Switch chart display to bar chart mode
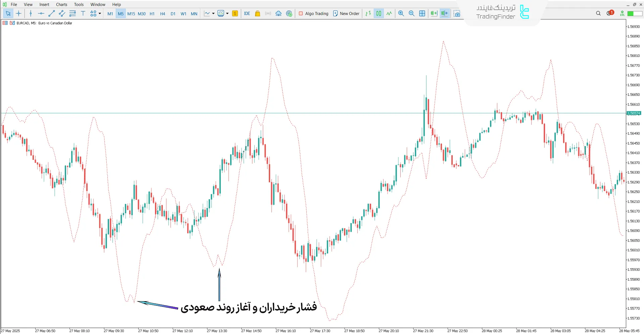The height and width of the screenshot is (334, 644). (x=368, y=13)
